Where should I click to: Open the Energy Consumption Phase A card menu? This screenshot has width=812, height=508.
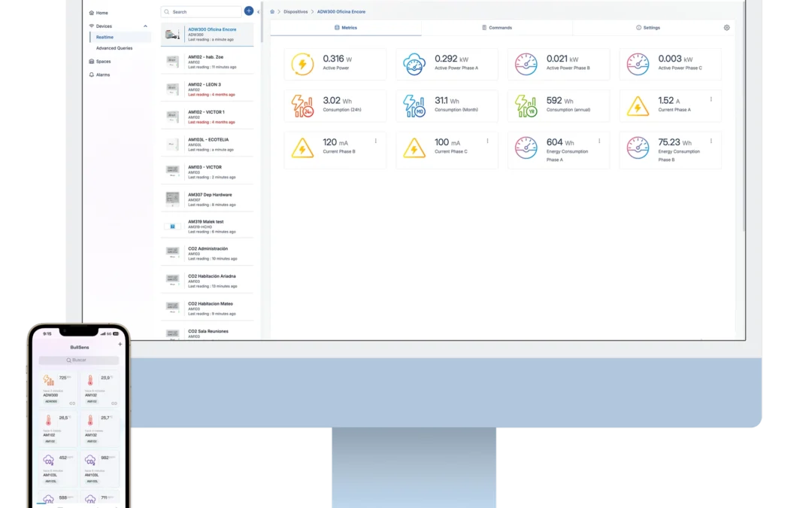(599, 141)
